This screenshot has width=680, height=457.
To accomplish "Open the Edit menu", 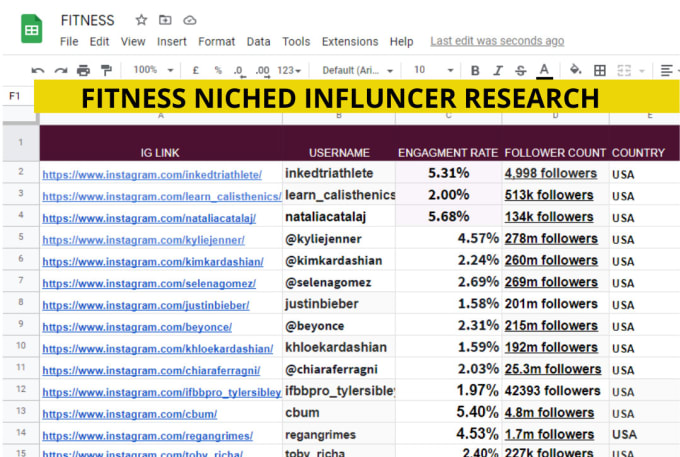I will [99, 42].
